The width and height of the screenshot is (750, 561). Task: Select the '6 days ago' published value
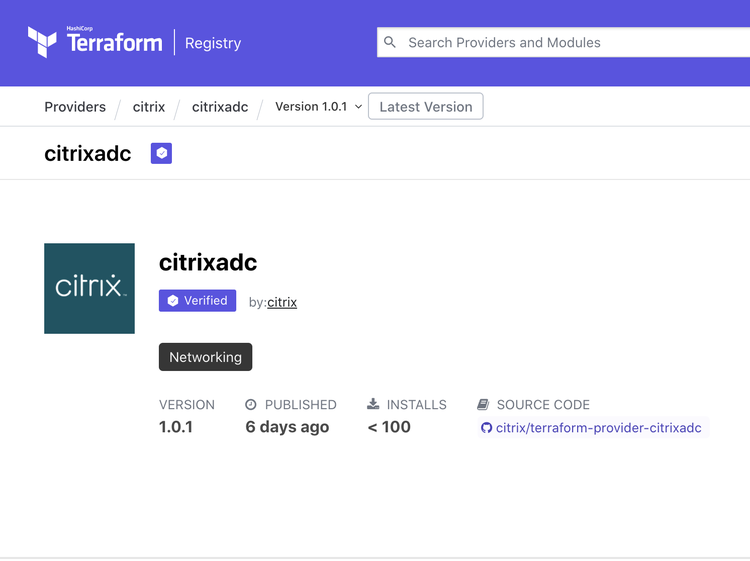(x=287, y=427)
